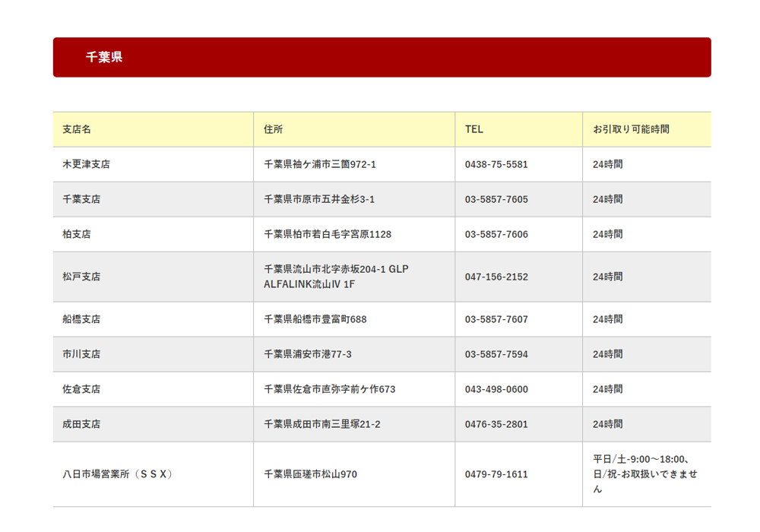Click address 千葉県船橋市豊富町688
Screen dimensions: 760x532
[x=315, y=319]
